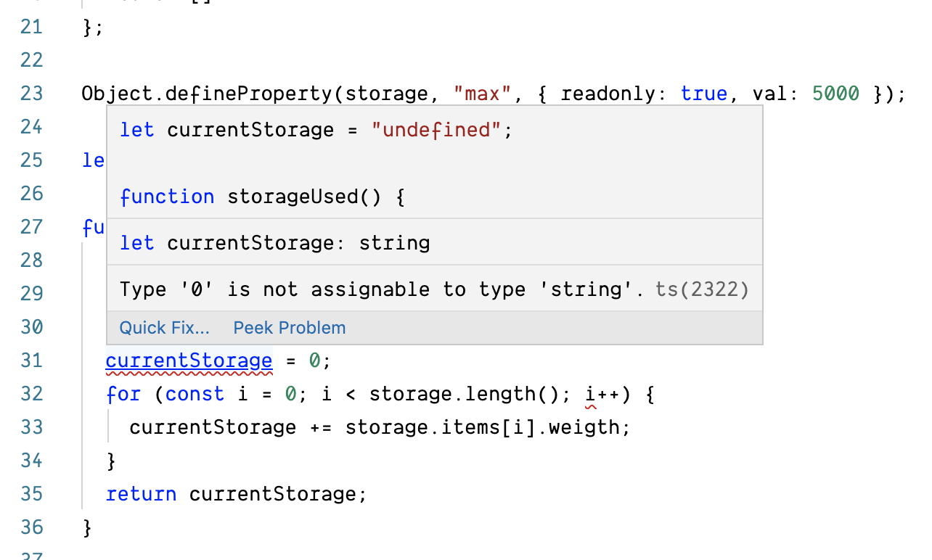
Task: Click the Quick Fix... link
Action: click(x=164, y=327)
